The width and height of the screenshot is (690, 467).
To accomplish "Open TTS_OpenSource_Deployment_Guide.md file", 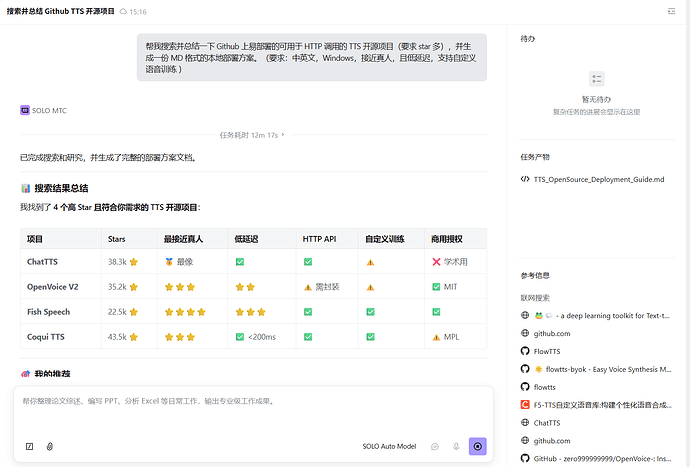I will pyautogui.click(x=598, y=179).
